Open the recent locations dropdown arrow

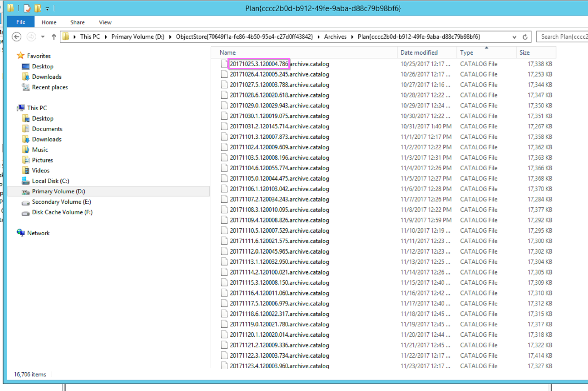[x=43, y=37]
